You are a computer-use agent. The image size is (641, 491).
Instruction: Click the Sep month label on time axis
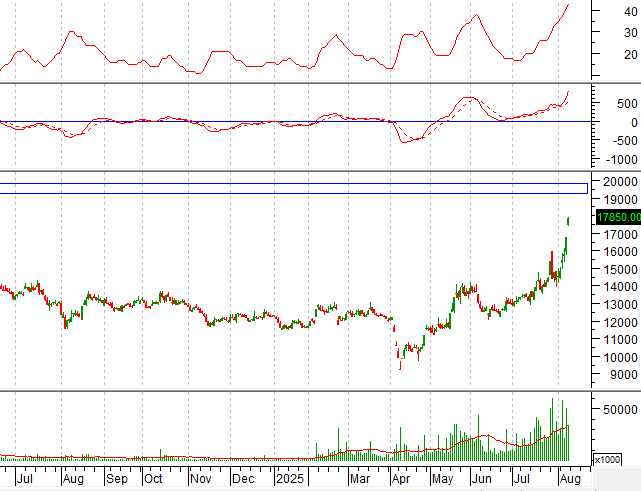[x=117, y=479]
